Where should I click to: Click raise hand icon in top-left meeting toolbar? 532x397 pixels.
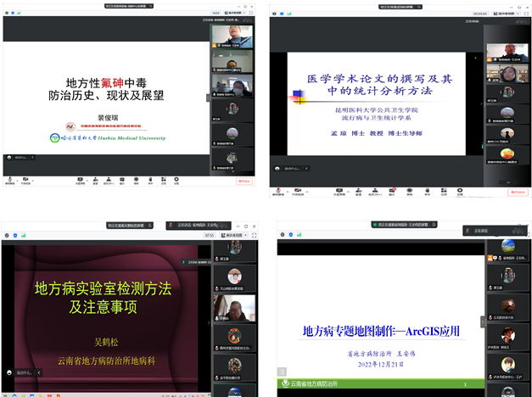point(150,180)
